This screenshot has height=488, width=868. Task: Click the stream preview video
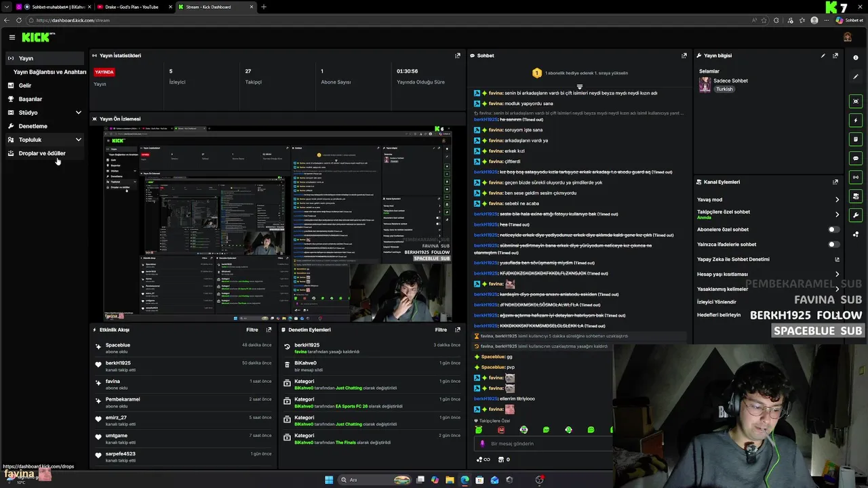[278, 224]
